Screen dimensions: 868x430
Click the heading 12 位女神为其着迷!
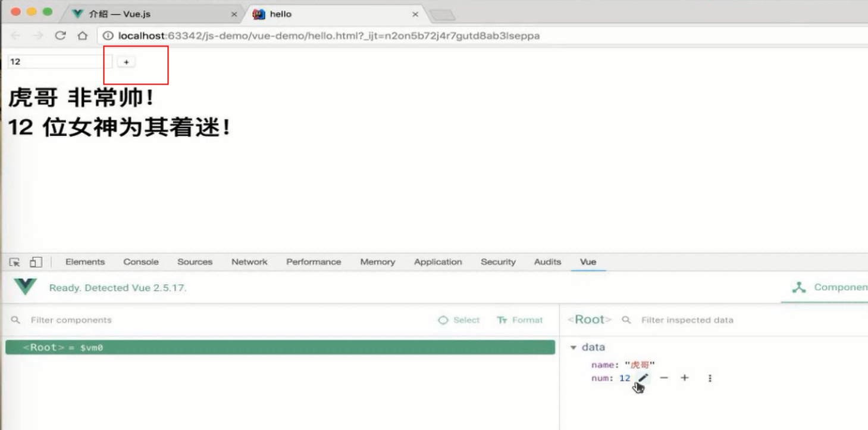pos(120,127)
